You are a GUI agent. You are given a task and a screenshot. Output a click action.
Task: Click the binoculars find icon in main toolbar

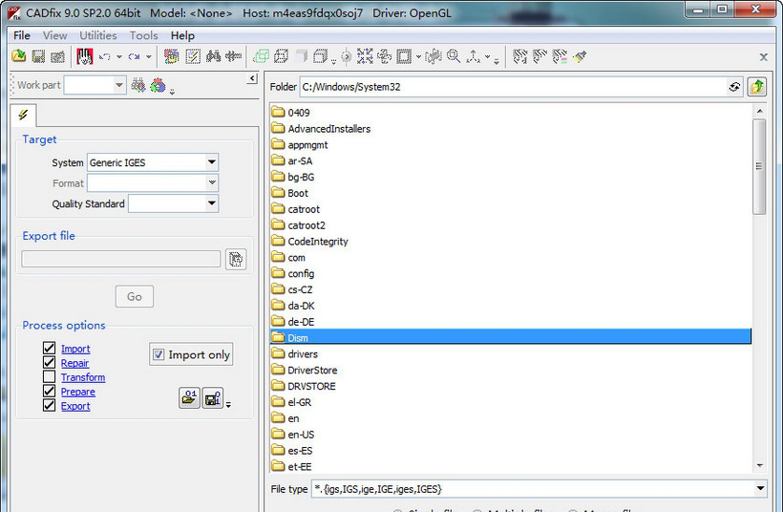[214, 56]
